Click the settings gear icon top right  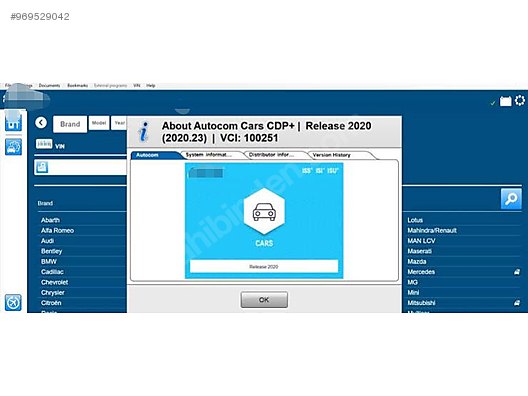(520, 100)
